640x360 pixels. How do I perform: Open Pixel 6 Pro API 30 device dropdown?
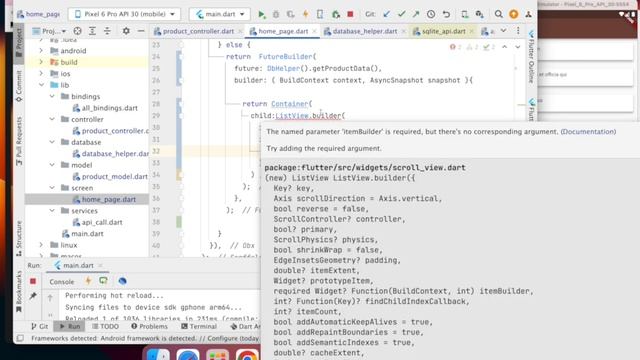pyautogui.click(x=124, y=14)
